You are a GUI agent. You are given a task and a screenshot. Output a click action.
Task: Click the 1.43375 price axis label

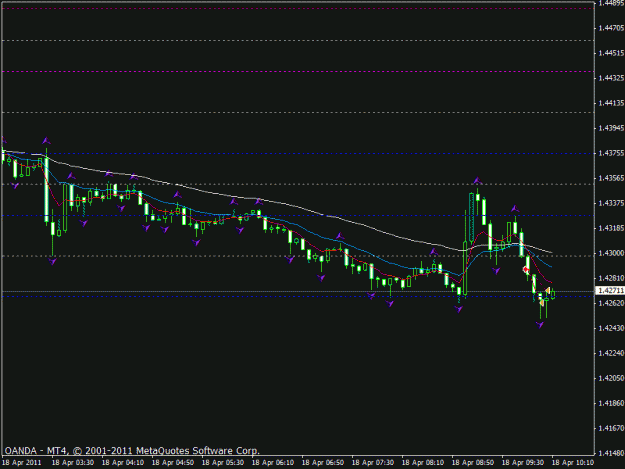click(x=611, y=203)
